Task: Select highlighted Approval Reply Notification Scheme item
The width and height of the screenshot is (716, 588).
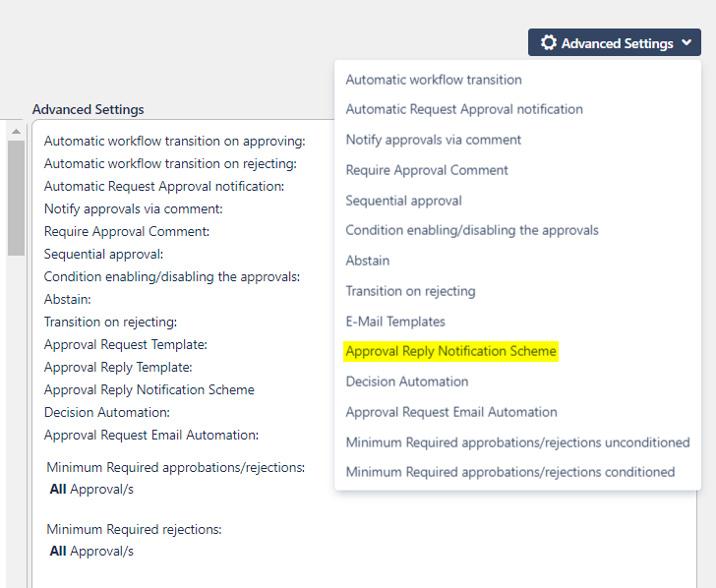Action: point(450,351)
